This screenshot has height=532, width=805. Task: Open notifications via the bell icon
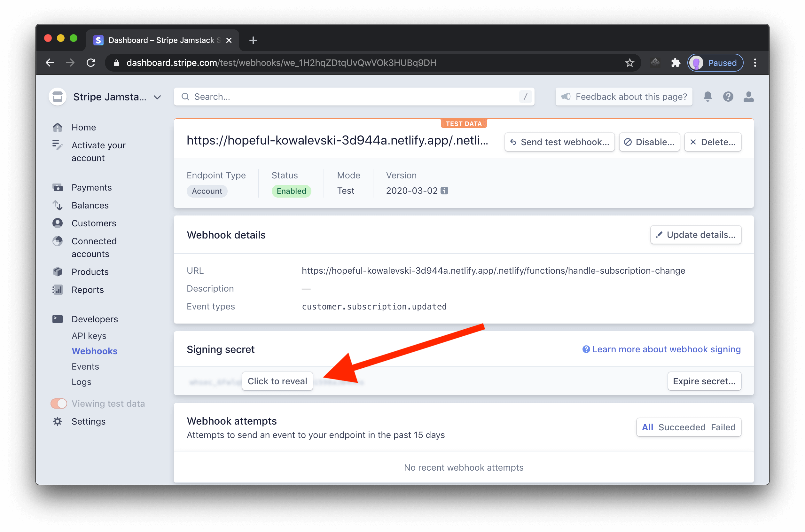click(707, 97)
